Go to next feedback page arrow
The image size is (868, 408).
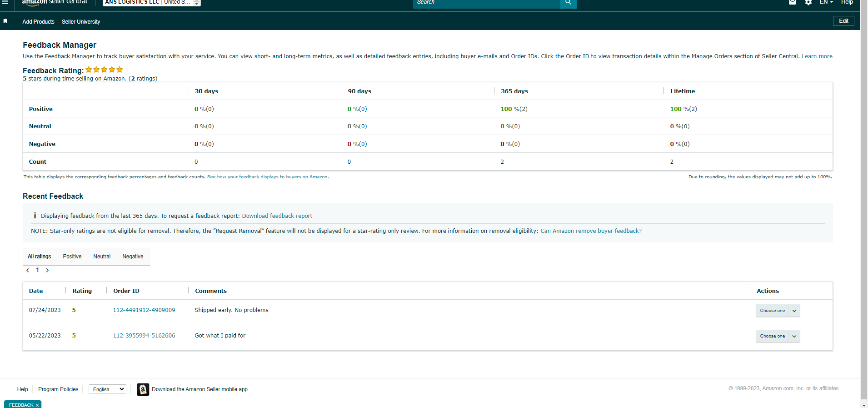tap(47, 270)
